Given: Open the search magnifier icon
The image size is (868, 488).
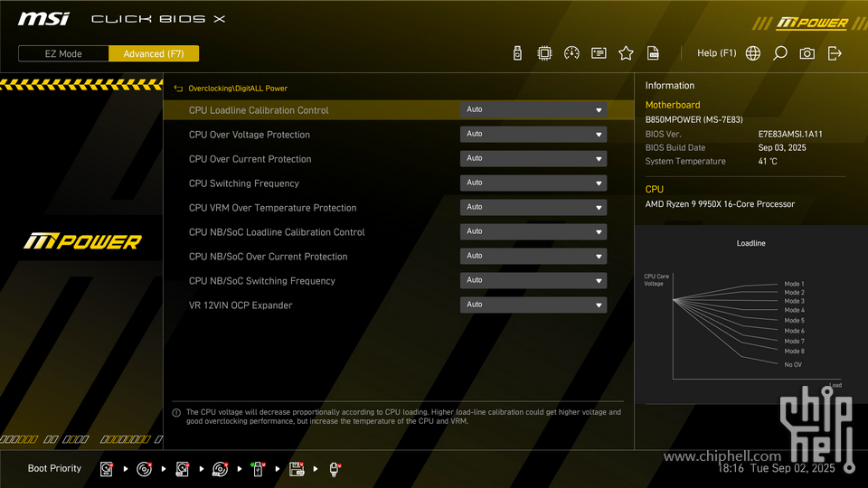Looking at the screenshot, I should coord(779,53).
